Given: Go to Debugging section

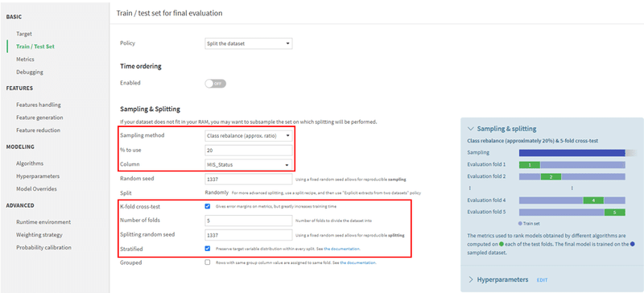Looking at the screenshot, I should (x=30, y=72).
